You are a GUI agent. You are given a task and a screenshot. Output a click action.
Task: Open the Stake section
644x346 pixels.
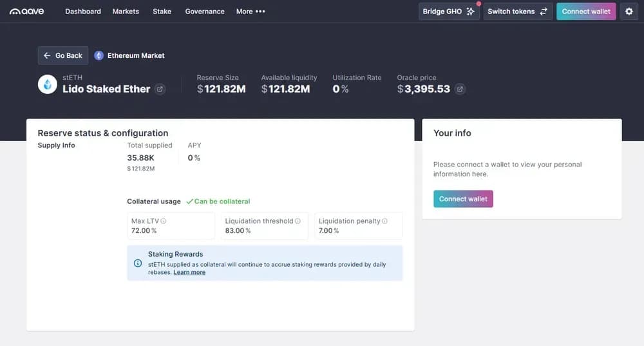[x=162, y=12]
